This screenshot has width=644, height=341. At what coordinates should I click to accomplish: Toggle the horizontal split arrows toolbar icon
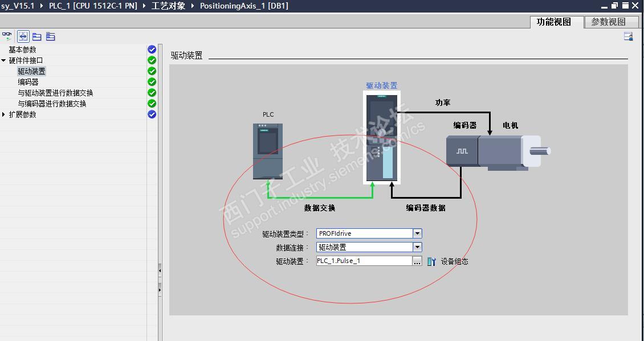(23, 36)
